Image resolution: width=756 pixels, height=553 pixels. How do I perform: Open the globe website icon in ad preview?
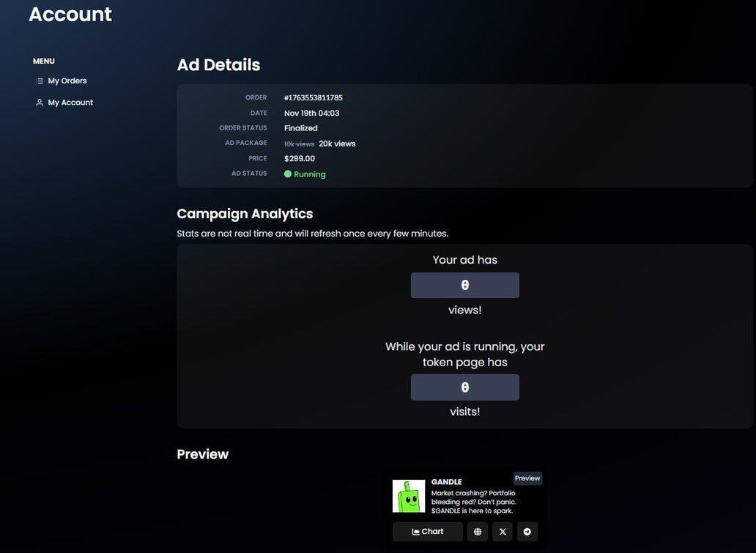[478, 532]
